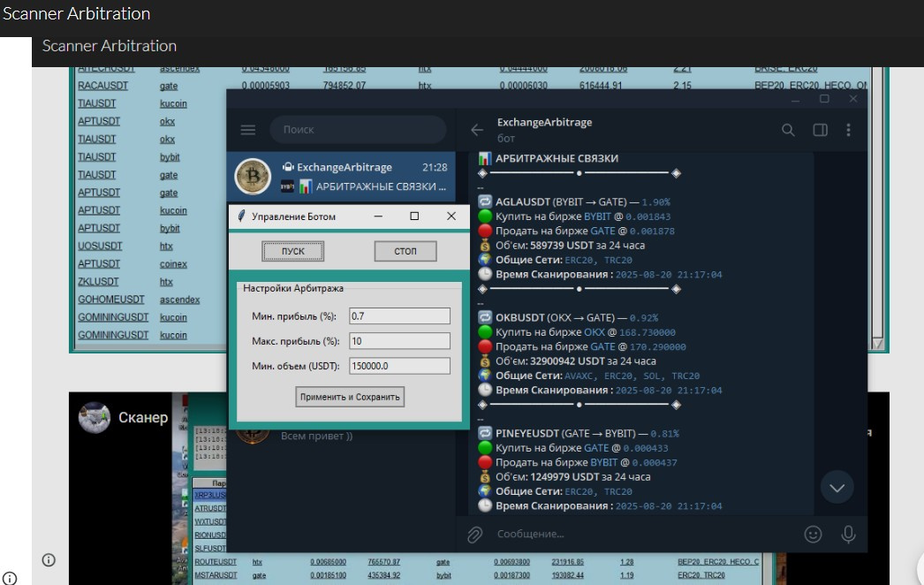Click the Макс. прибыль (%) field
Viewport: 924px width, 585px height.
click(x=399, y=341)
